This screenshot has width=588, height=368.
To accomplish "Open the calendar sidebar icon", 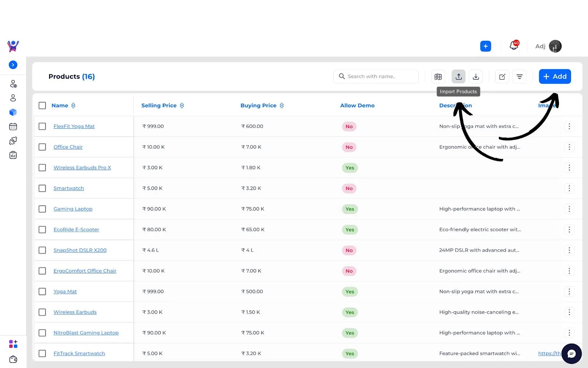I will (x=13, y=127).
